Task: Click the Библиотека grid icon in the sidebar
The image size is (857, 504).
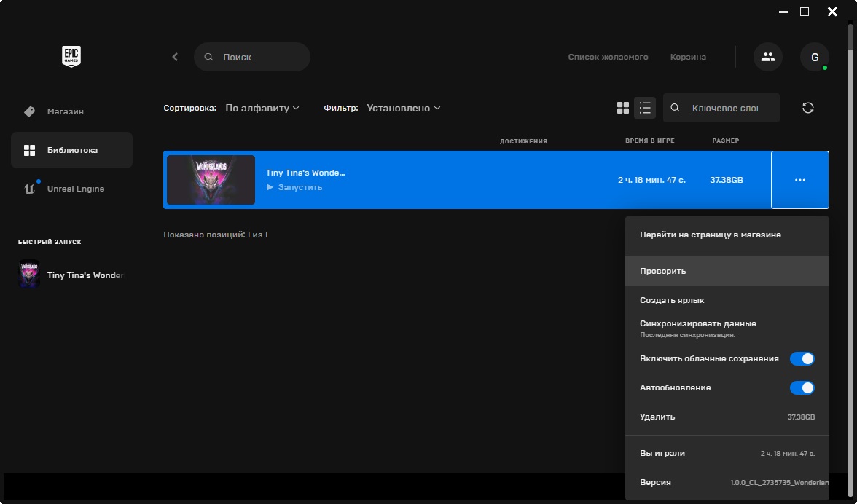Action: click(29, 150)
